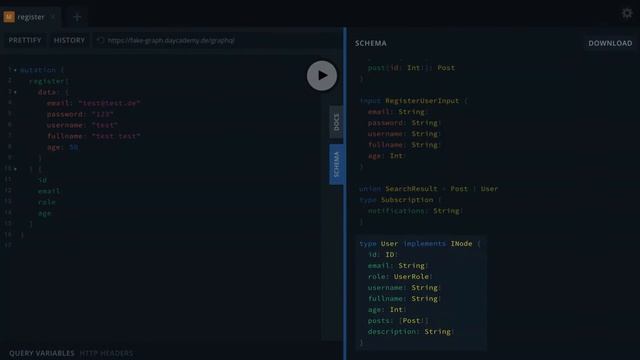Image resolution: width=640 pixels, height=360 pixels.
Task: Open the DOCS side tab
Action: [336, 122]
